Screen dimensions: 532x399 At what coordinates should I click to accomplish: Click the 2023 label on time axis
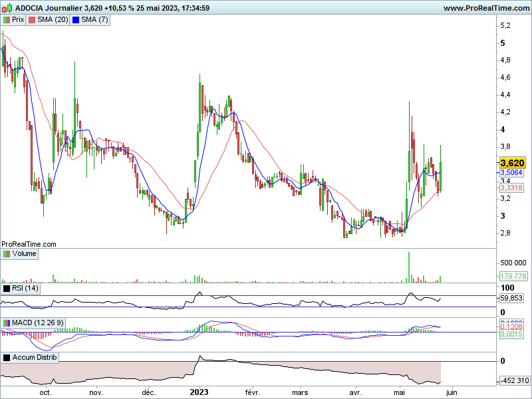coord(199,392)
